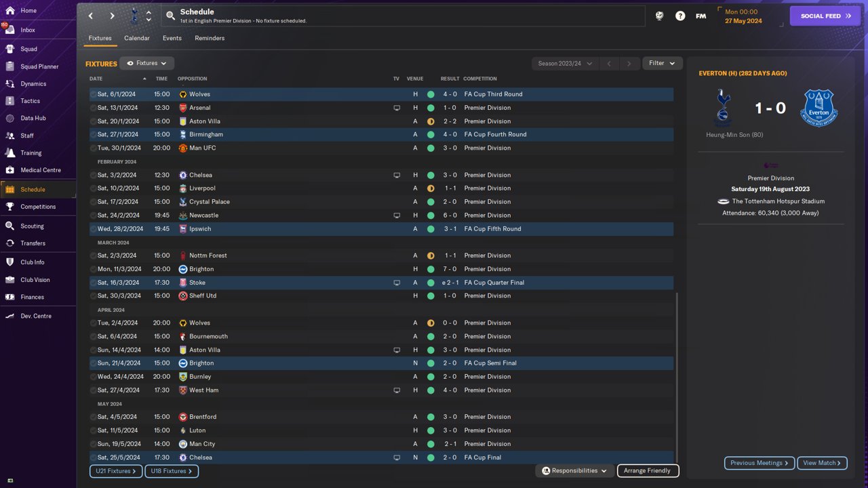868x488 pixels.
Task: Go to previous season with the left arrow
Action: pyautogui.click(x=609, y=64)
